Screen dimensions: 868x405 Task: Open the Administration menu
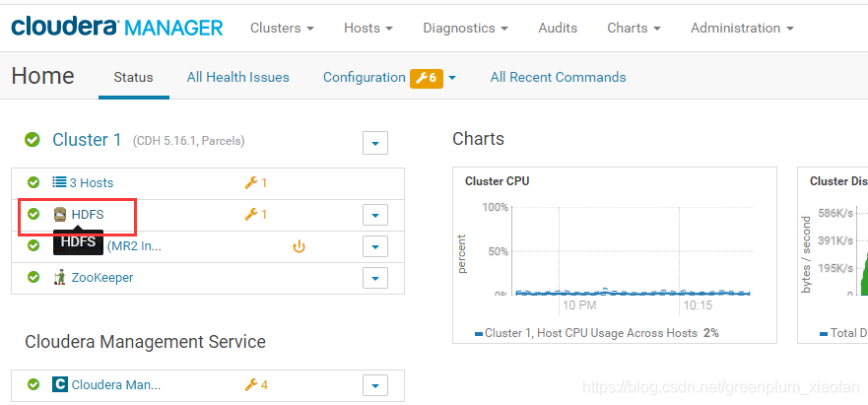click(x=742, y=28)
